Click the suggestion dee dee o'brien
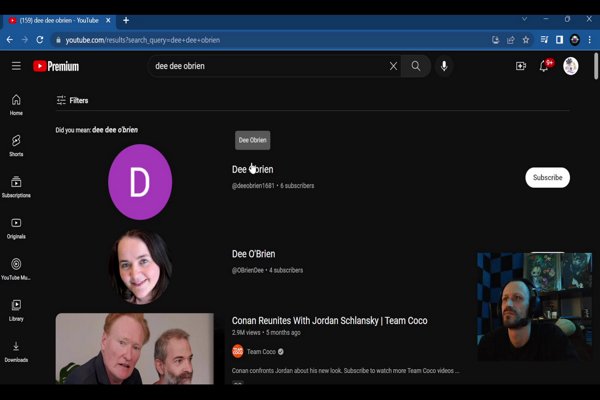 click(x=115, y=130)
